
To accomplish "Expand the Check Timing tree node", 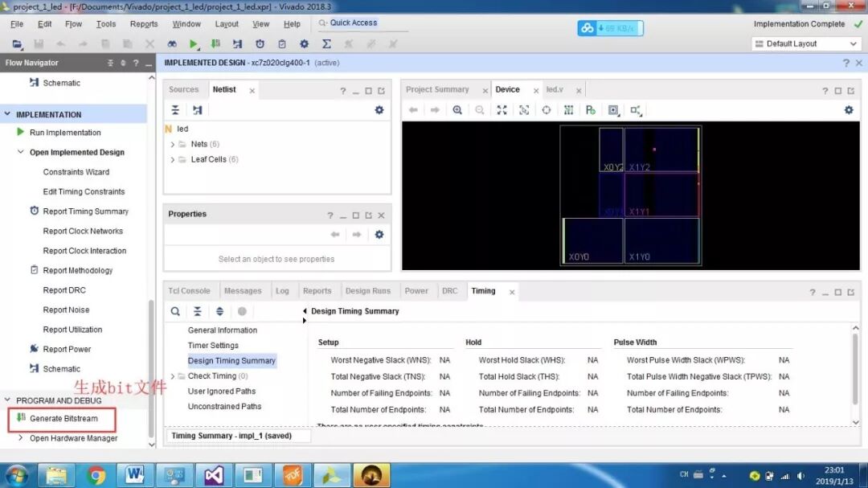I will [x=172, y=376].
